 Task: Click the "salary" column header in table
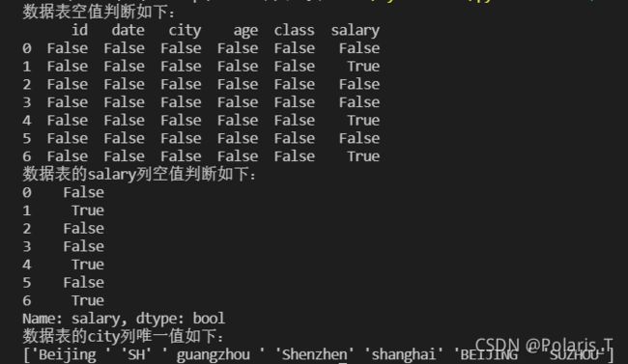coord(356,31)
